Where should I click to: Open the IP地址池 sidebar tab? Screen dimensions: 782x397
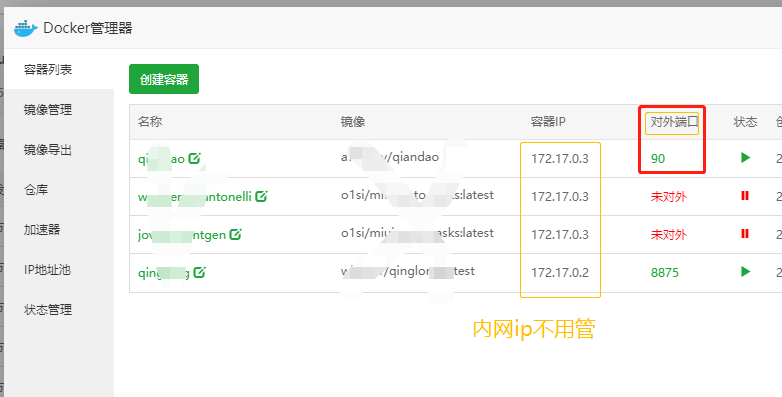(47, 270)
